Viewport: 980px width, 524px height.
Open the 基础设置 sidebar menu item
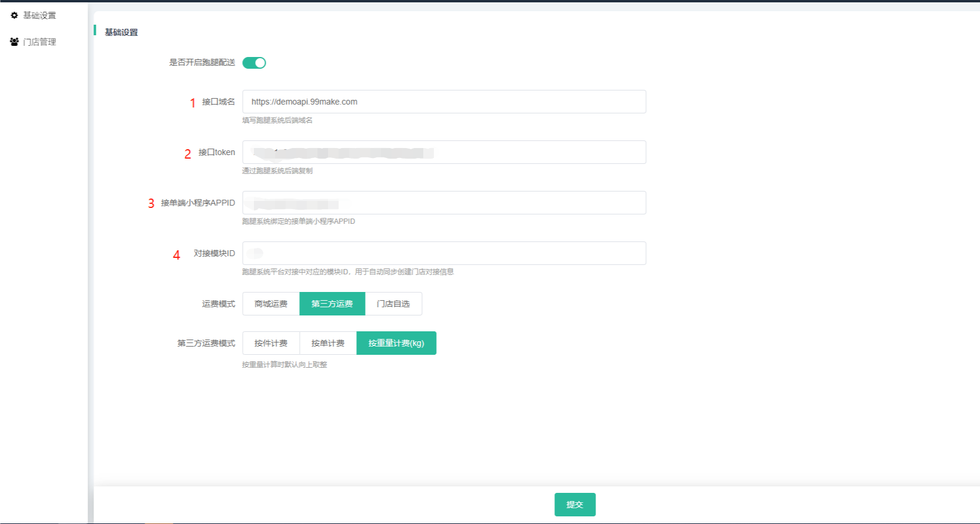click(39, 15)
